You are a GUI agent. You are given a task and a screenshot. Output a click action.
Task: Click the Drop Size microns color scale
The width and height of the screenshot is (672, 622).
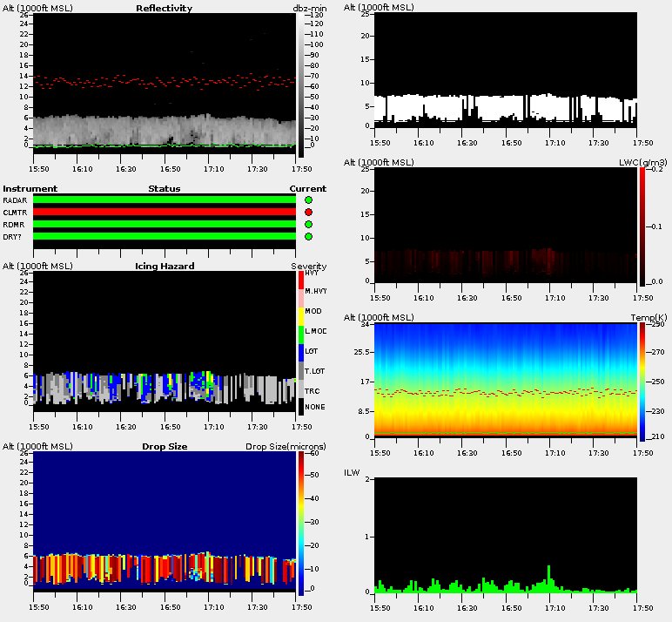tap(300, 523)
